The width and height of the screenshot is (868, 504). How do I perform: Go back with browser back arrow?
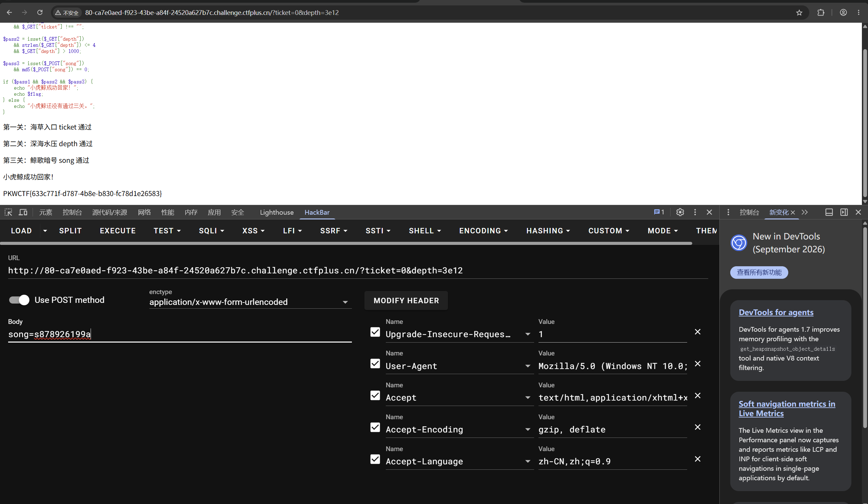[x=9, y=13]
